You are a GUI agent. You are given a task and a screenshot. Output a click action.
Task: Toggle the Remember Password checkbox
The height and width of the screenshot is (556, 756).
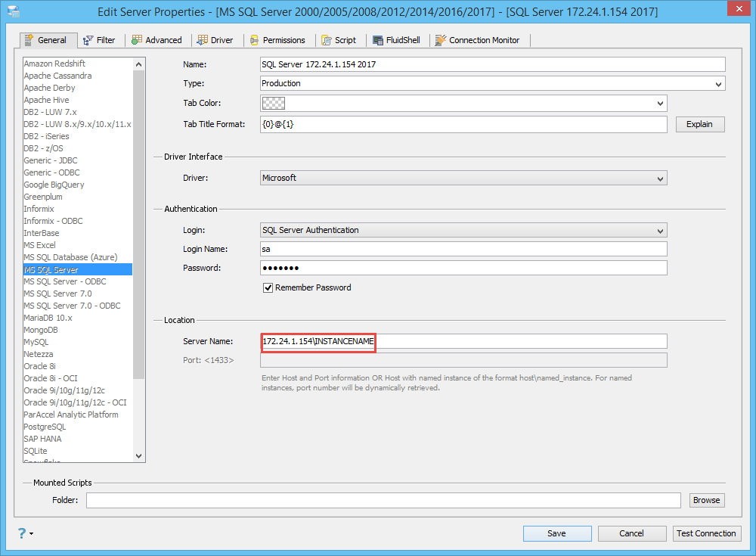[x=268, y=288]
